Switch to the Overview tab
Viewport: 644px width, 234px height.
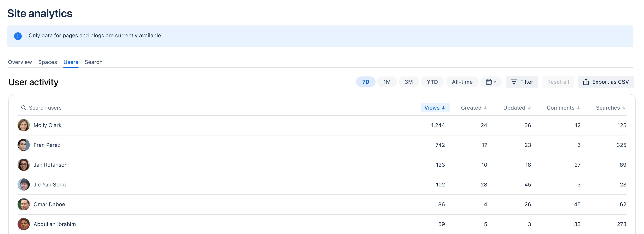click(20, 62)
